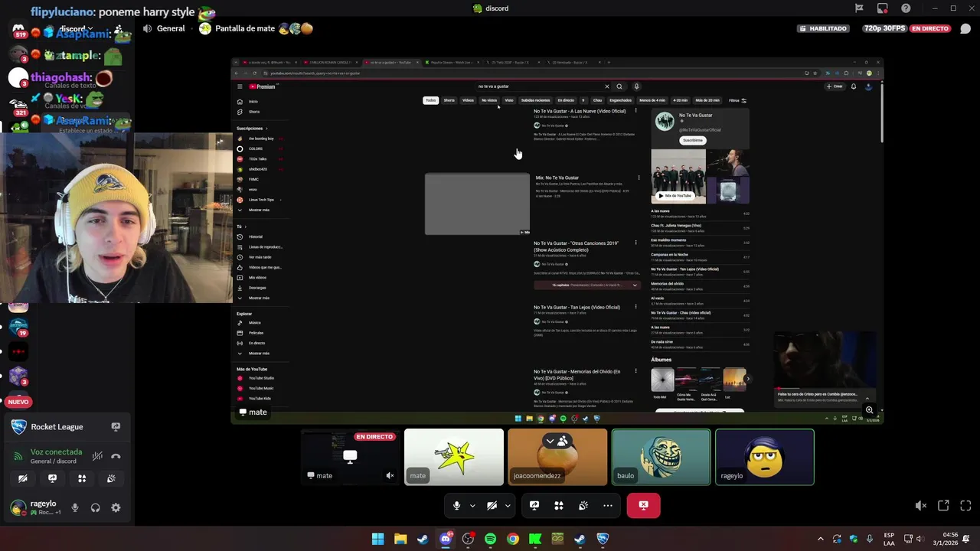This screenshot has height=551, width=980.
Task: Open activities in call control bar
Action: pos(559,505)
